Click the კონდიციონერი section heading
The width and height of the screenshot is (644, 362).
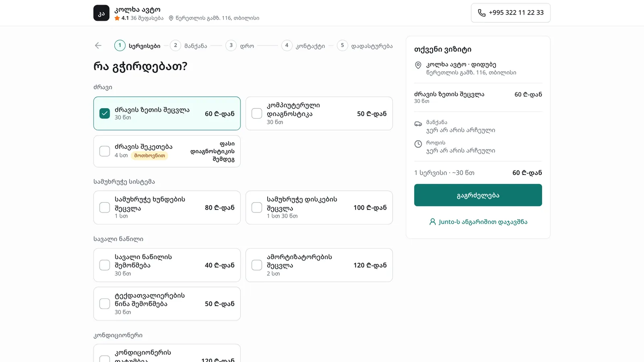click(x=118, y=335)
